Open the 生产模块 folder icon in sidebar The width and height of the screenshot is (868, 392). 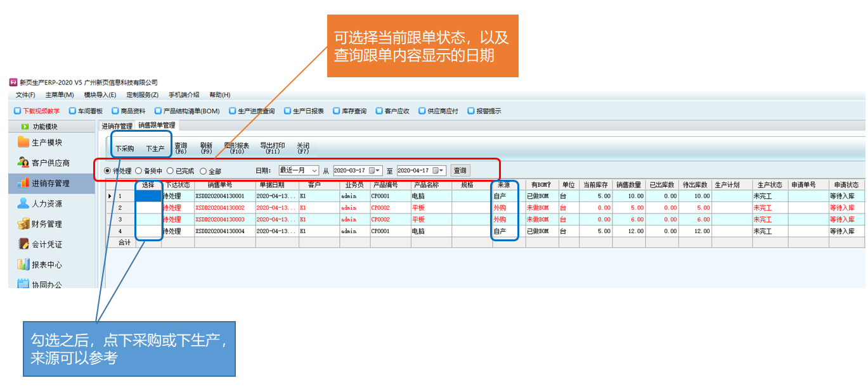(x=23, y=142)
